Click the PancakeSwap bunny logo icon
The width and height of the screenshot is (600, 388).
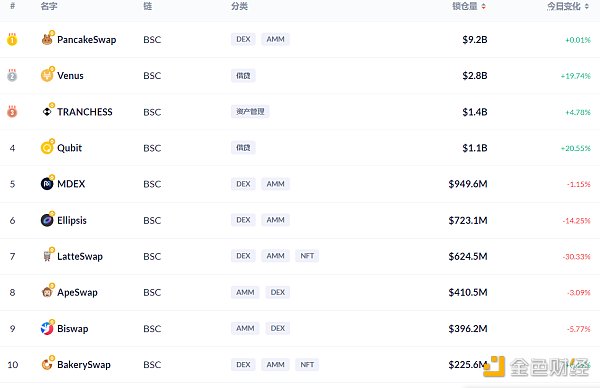(47, 39)
